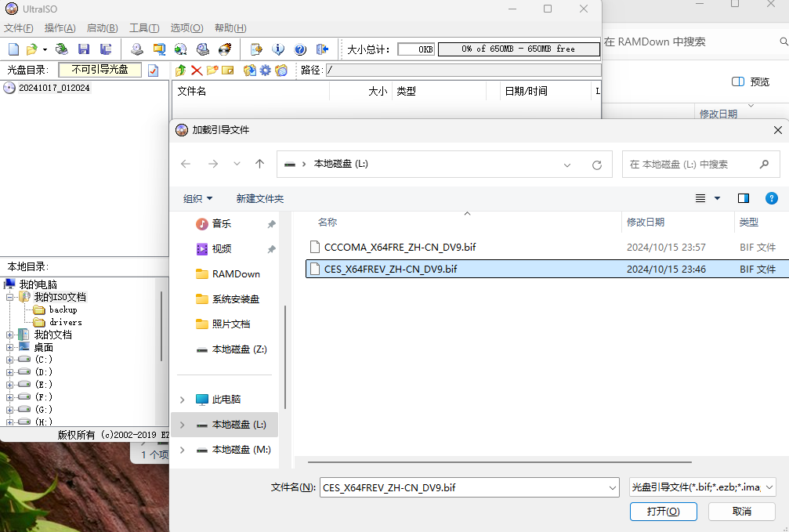Click the New file icon in UltraISO toolbar

click(13, 49)
